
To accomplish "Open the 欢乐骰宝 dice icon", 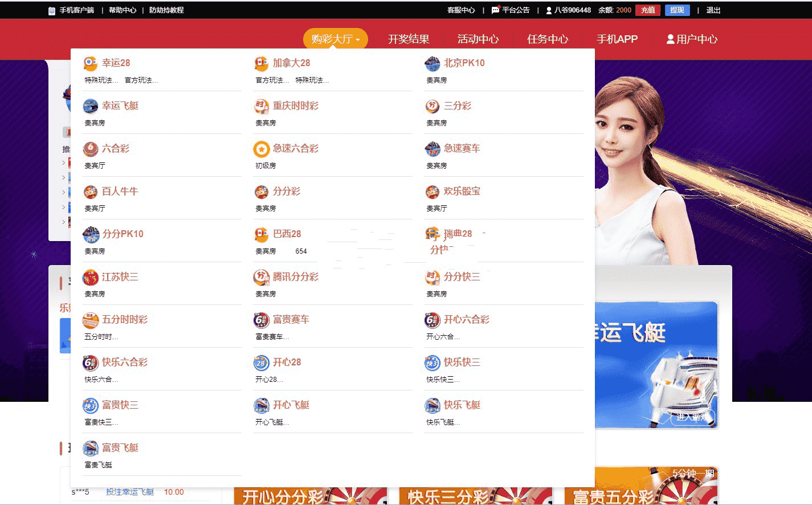I will click(432, 192).
